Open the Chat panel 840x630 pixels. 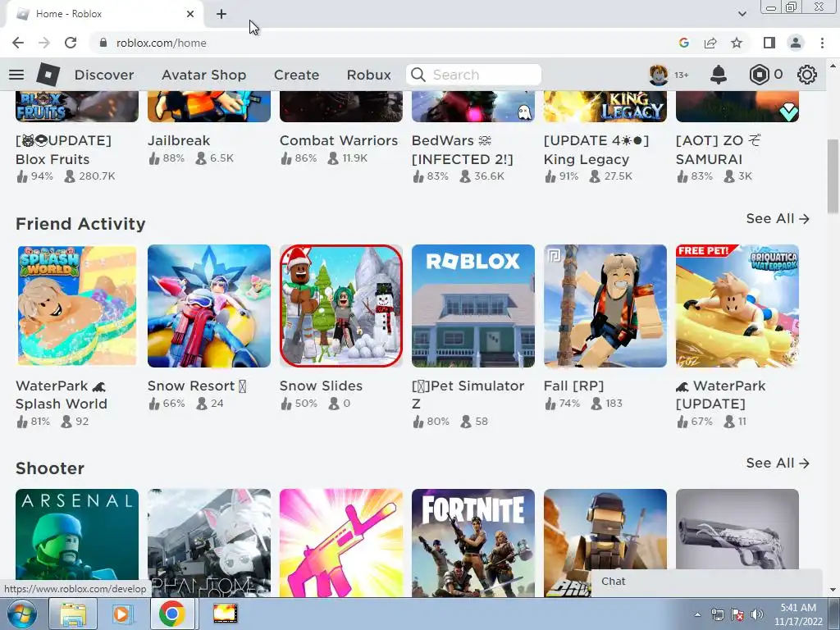706,582
